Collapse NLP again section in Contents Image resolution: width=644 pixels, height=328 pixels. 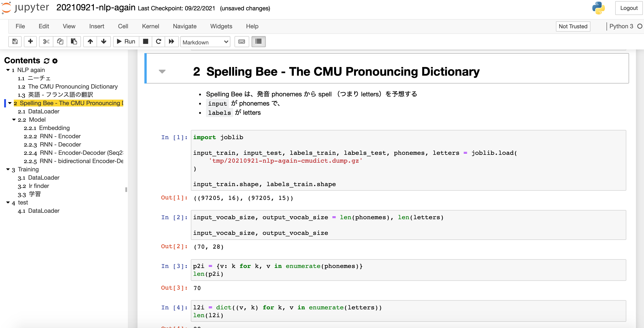click(x=8, y=70)
